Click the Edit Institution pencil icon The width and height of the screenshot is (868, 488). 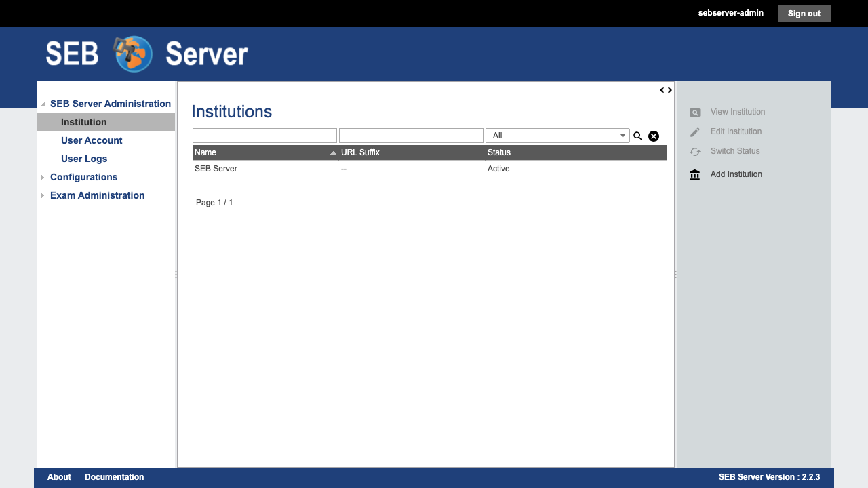695,132
